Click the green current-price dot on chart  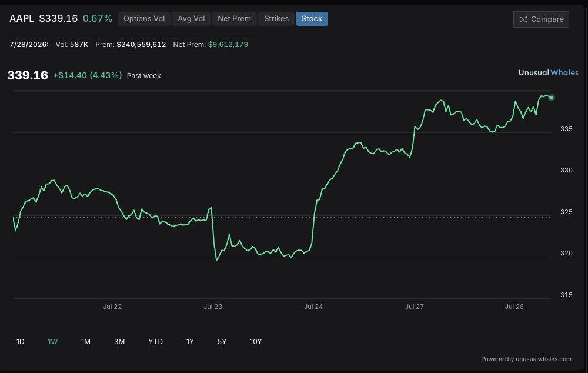(x=552, y=98)
